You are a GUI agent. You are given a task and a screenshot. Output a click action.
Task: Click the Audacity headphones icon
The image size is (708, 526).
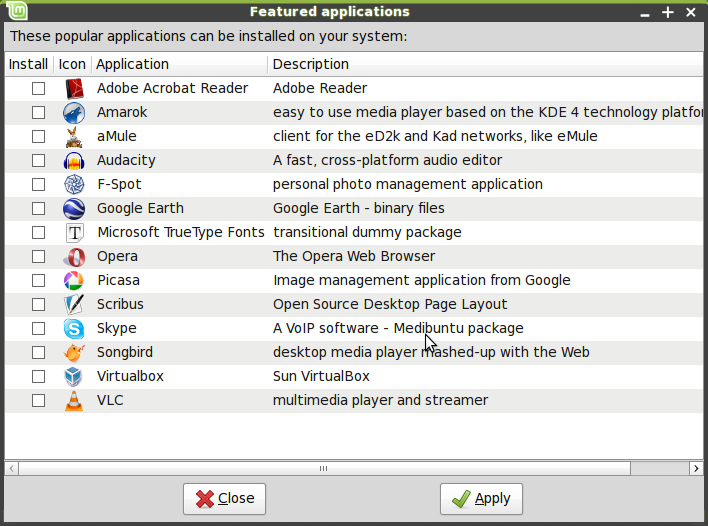click(x=74, y=161)
